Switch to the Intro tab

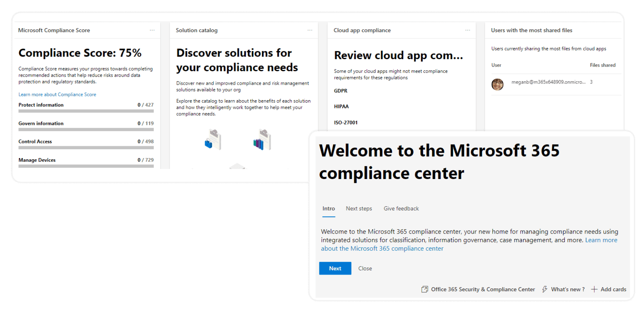(329, 208)
